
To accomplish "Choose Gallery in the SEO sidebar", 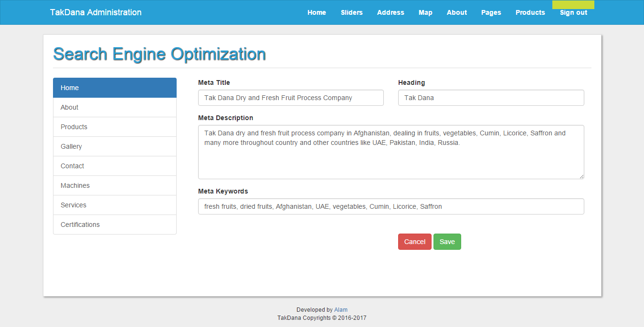I will [x=115, y=146].
